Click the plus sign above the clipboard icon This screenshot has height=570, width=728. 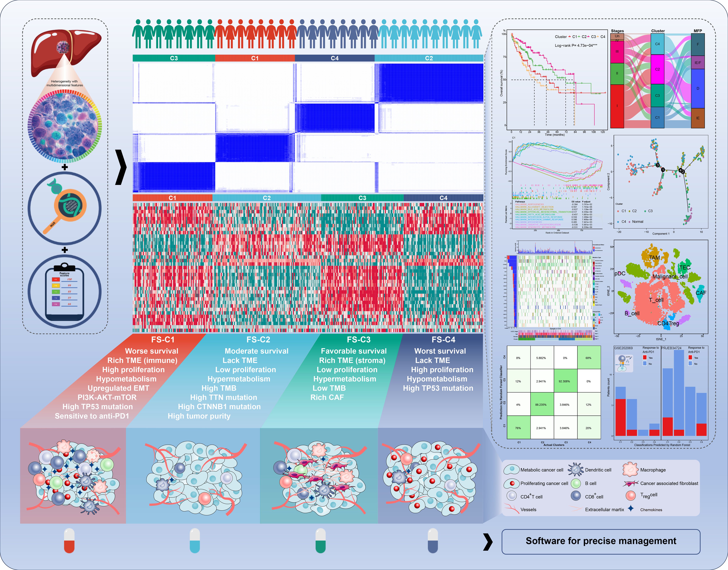point(65,250)
